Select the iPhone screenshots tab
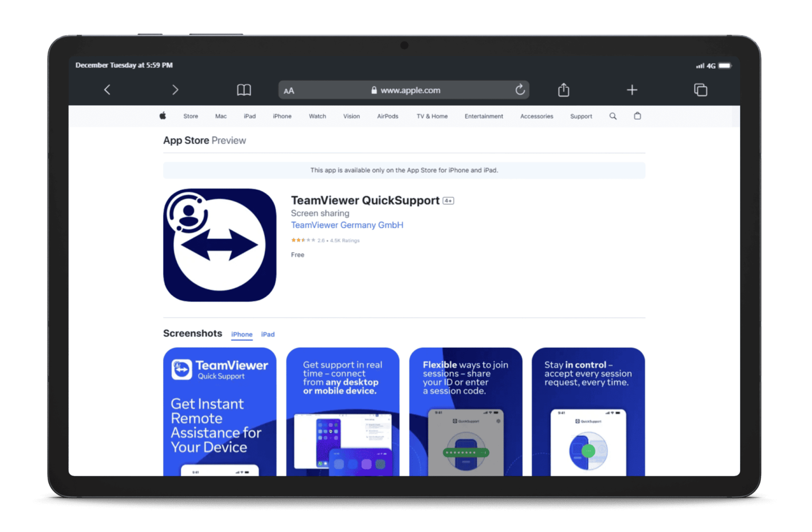The width and height of the screenshot is (812, 532). (242, 334)
